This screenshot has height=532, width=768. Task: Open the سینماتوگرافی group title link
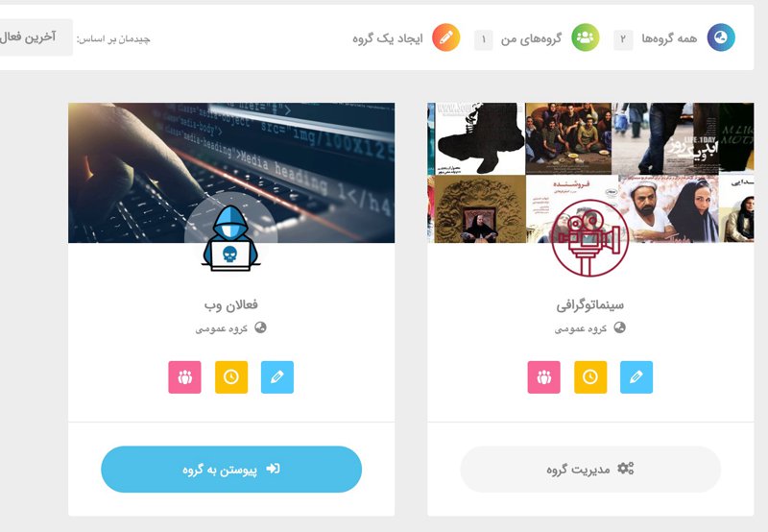click(590, 305)
